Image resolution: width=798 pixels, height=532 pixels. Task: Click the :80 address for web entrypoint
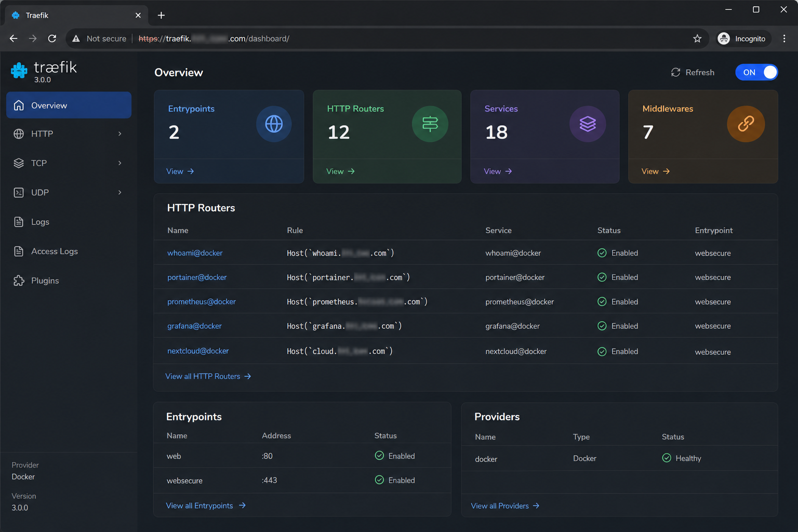point(268,456)
